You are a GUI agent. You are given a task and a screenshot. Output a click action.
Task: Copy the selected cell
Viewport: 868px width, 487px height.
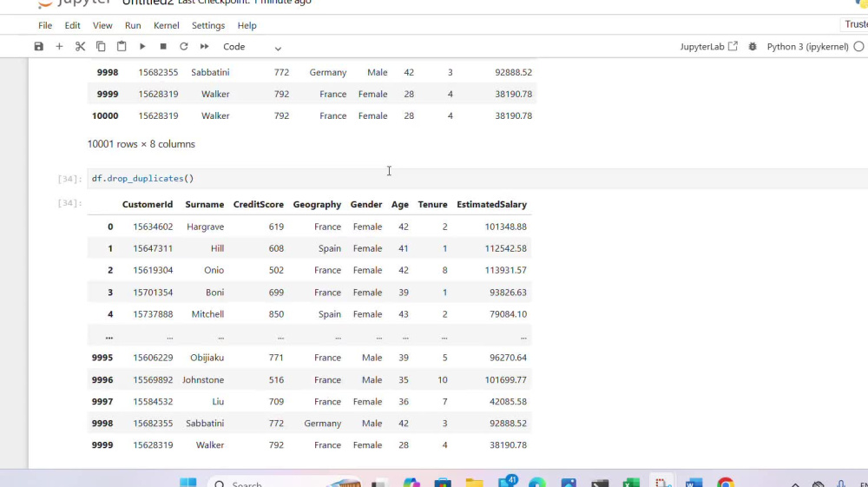pyautogui.click(x=101, y=47)
